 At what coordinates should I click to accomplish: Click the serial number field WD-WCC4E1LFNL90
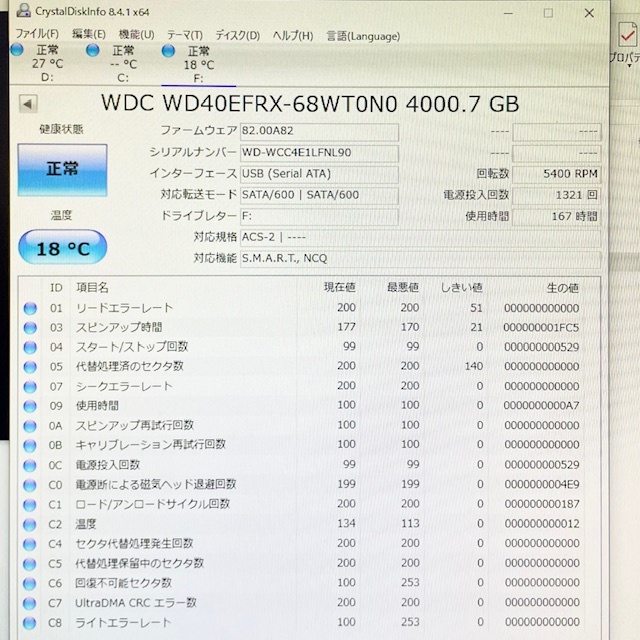319,153
